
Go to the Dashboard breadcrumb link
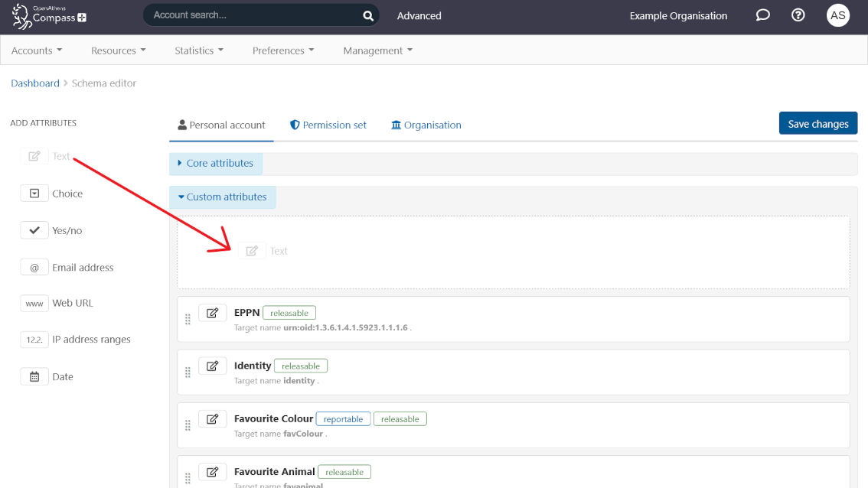click(x=35, y=83)
